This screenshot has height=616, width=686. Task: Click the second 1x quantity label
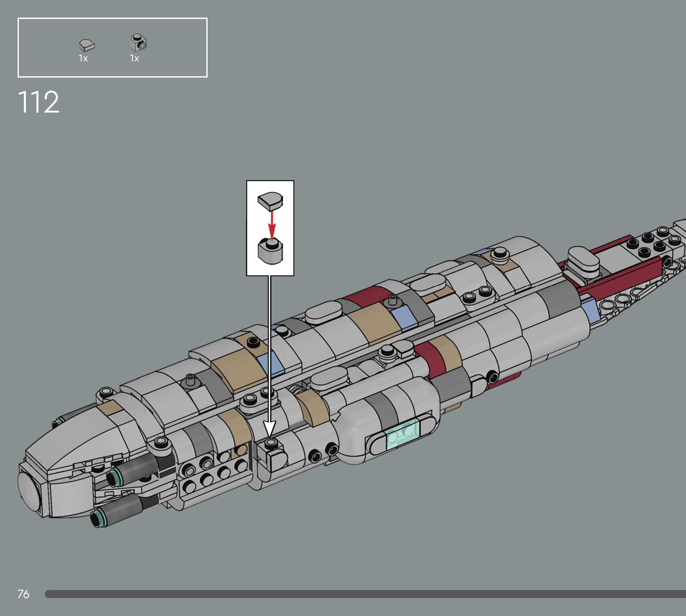click(x=134, y=58)
